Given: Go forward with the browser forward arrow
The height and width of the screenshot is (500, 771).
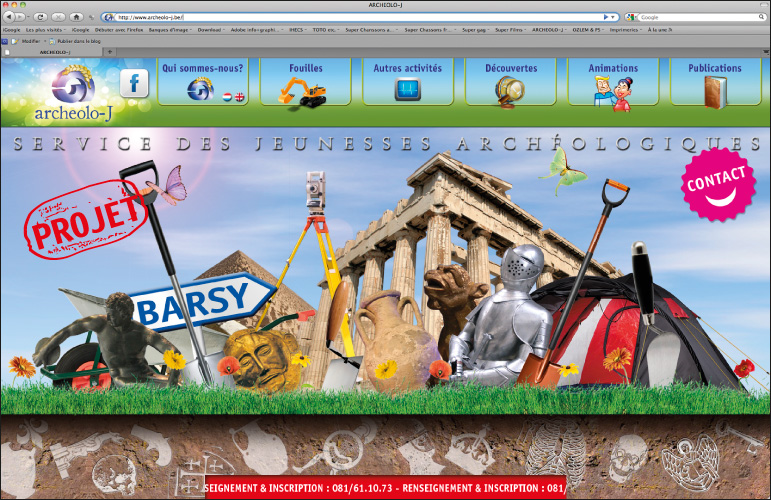Looking at the screenshot, I should (x=20, y=17).
